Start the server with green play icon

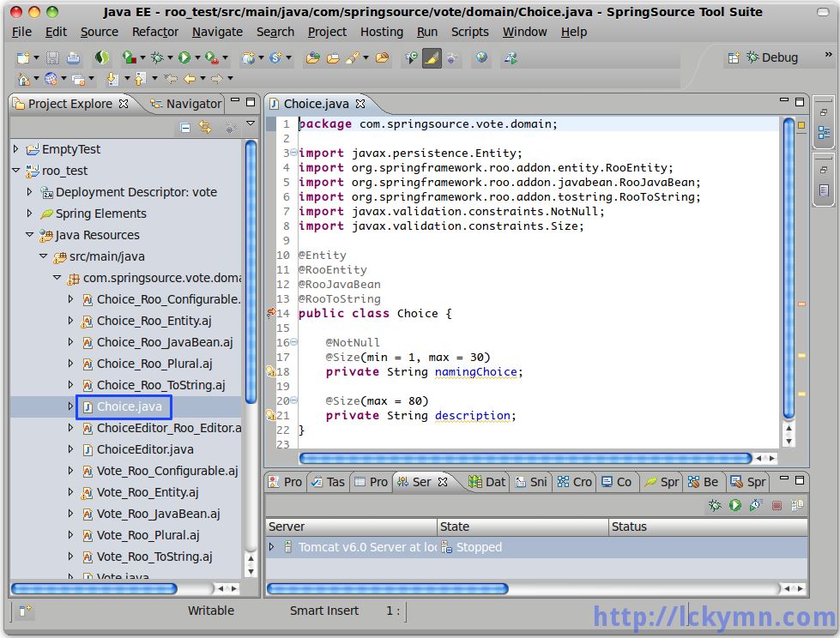(735, 505)
